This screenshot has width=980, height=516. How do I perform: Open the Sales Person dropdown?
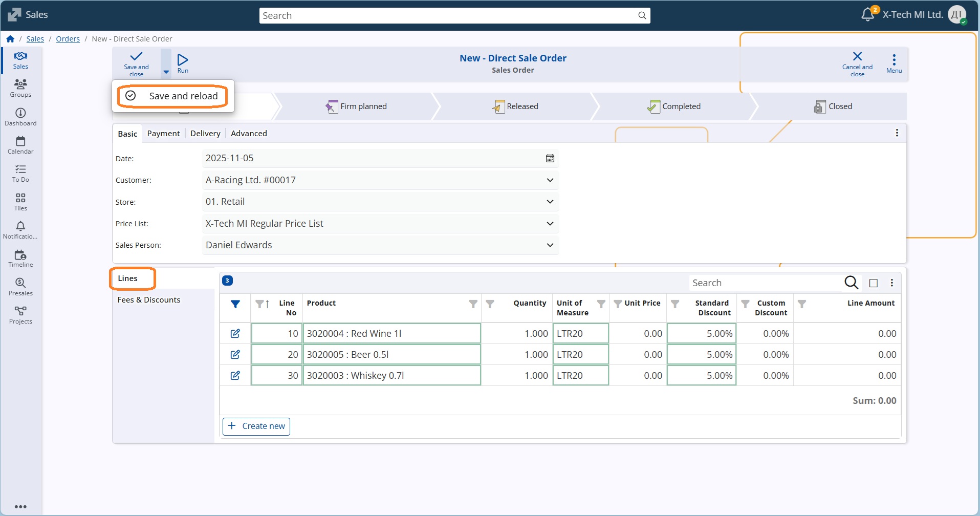550,245
